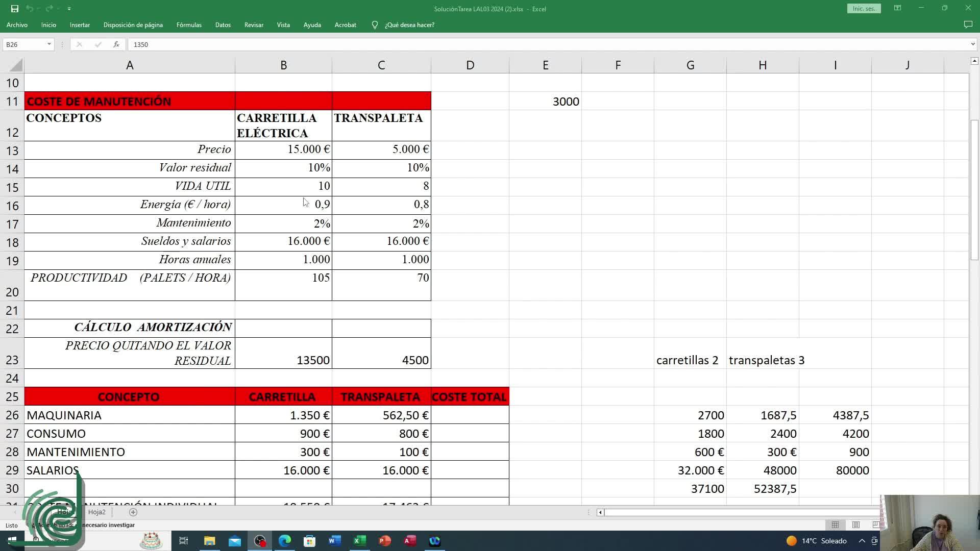Screen dimensions: 980x551
Task: Open the Fórmulas ribbon tab
Action: 189,25
